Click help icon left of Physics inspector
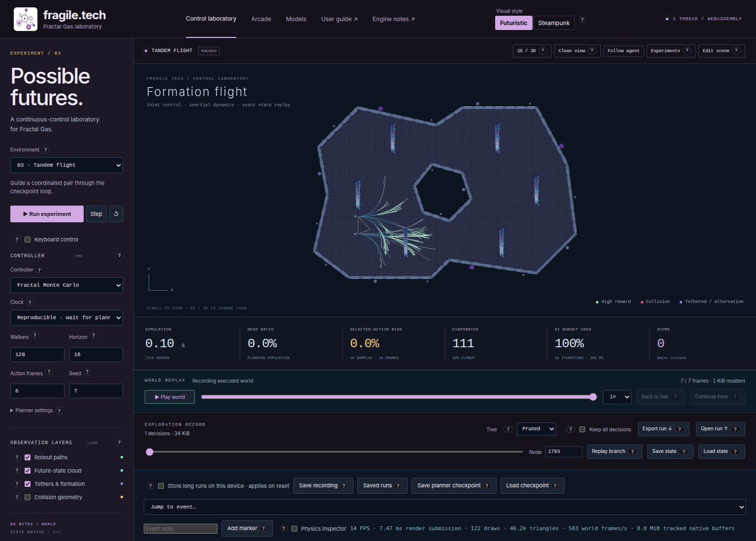 coord(283,529)
